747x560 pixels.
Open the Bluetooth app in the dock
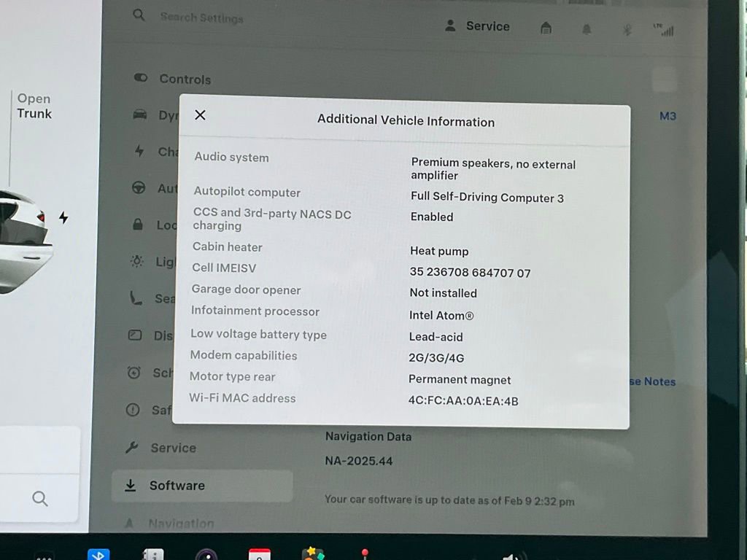98,554
